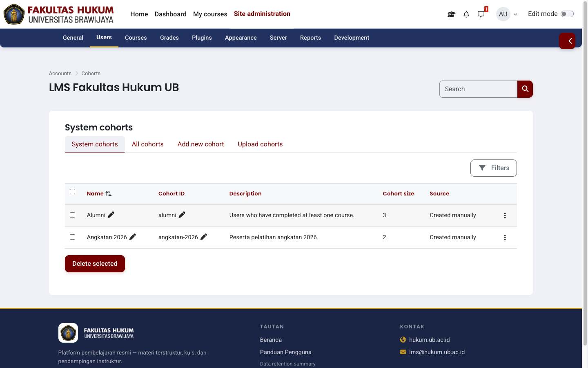Select the System cohorts tab
Image resolution: width=588 pixels, height=368 pixels.
click(x=95, y=144)
